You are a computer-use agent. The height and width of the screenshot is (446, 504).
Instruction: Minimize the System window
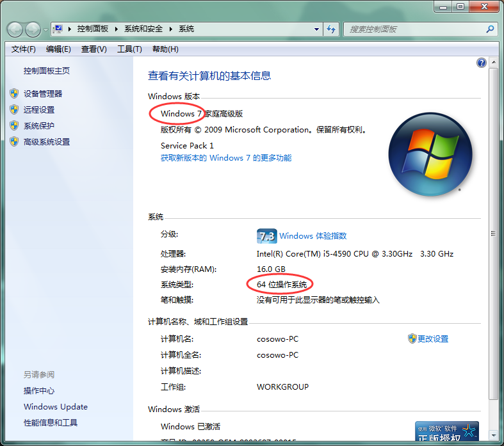[443, 7]
